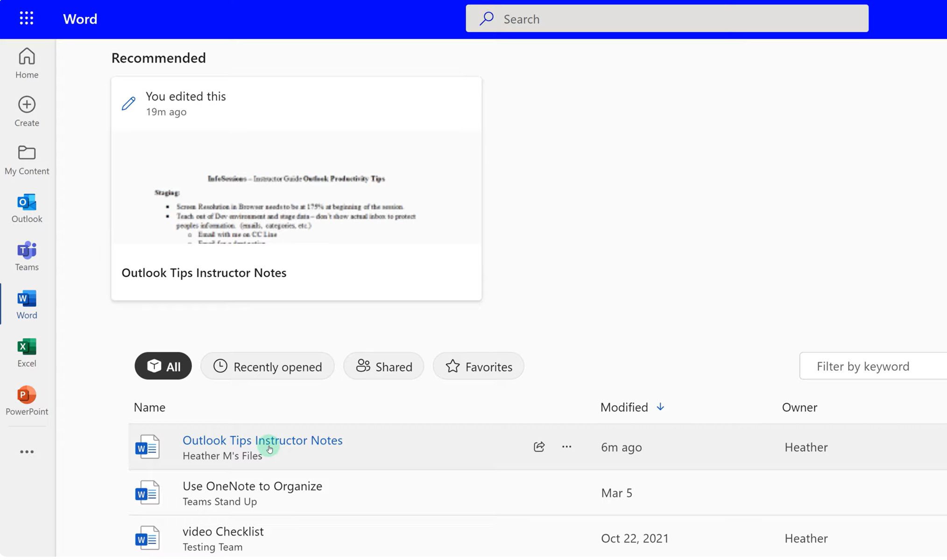Image resolution: width=947 pixels, height=560 pixels.
Task: Show more apps via sidebar ellipsis
Action: pyautogui.click(x=27, y=452)
